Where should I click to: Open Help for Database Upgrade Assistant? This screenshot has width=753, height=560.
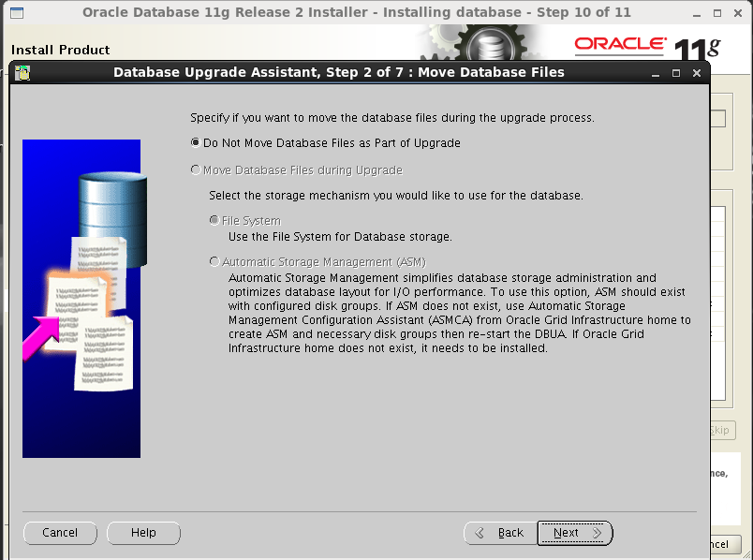[x=143, y=533]
